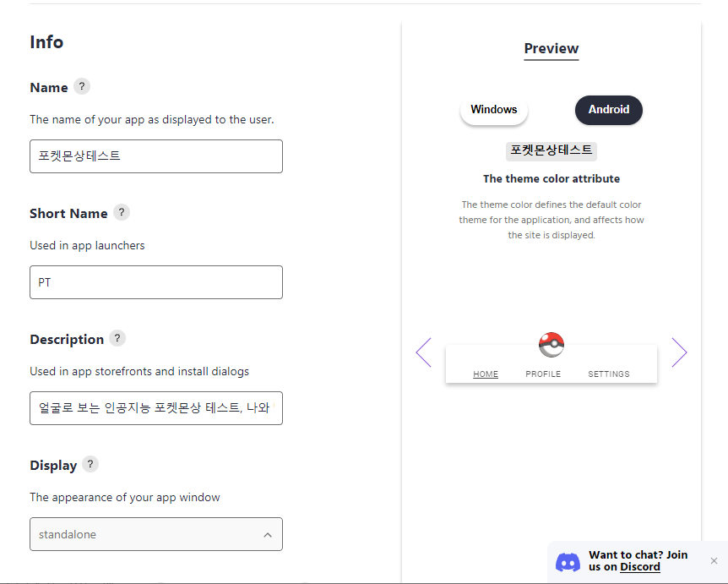Image resolution: width=728 pixels, height=584 pixels.
Task: Select the Android preview platform
Action: [x=609, y=110]
